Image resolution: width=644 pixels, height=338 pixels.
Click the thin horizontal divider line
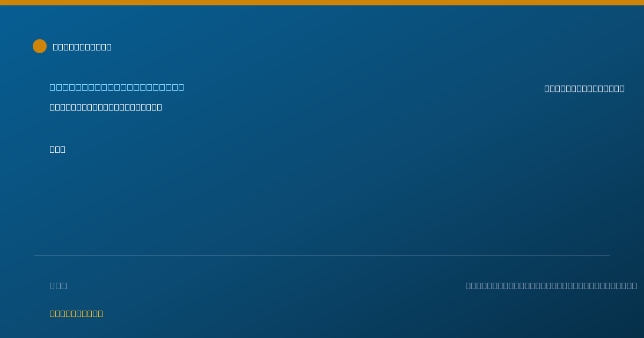coord(322,255)
